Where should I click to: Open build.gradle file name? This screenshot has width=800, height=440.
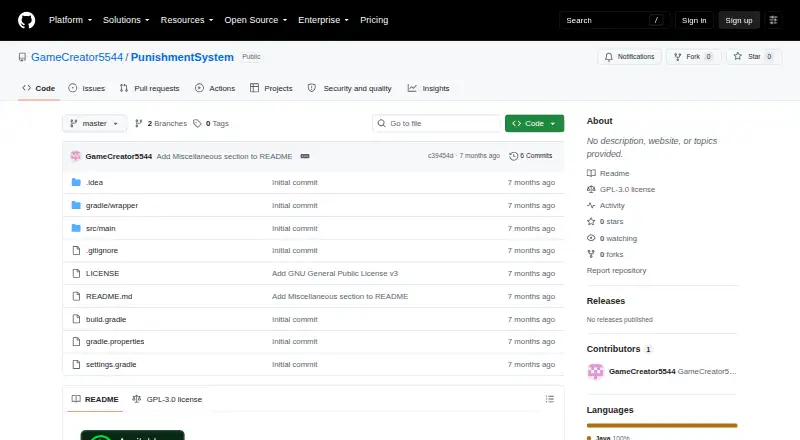(106, 319)
